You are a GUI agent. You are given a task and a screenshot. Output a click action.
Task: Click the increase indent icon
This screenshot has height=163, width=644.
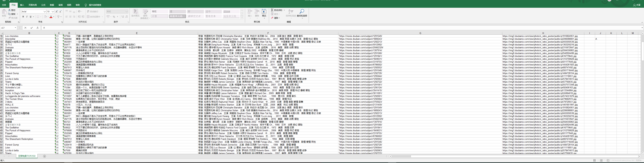[83, 17]
